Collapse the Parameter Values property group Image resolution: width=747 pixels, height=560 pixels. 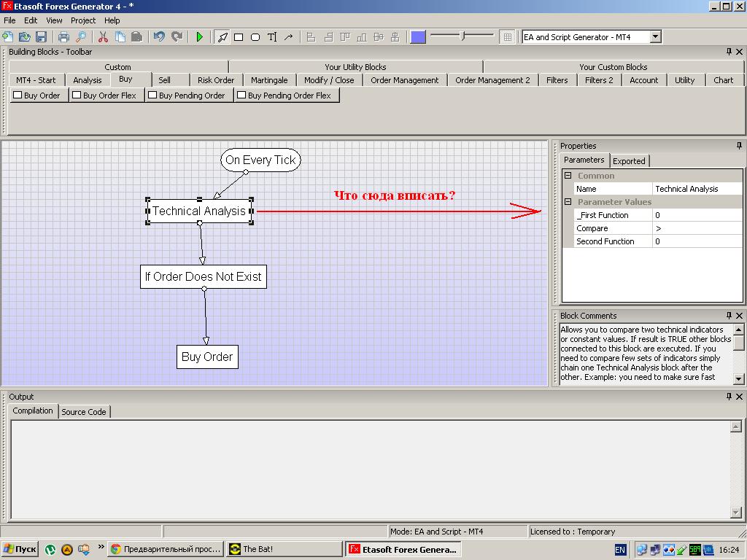pos(568,202)
